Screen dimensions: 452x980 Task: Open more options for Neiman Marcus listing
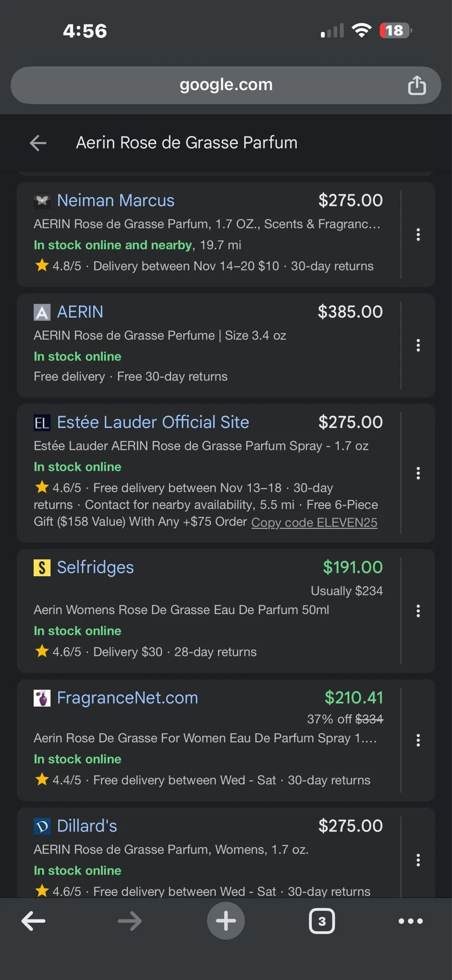click(418, 234)
